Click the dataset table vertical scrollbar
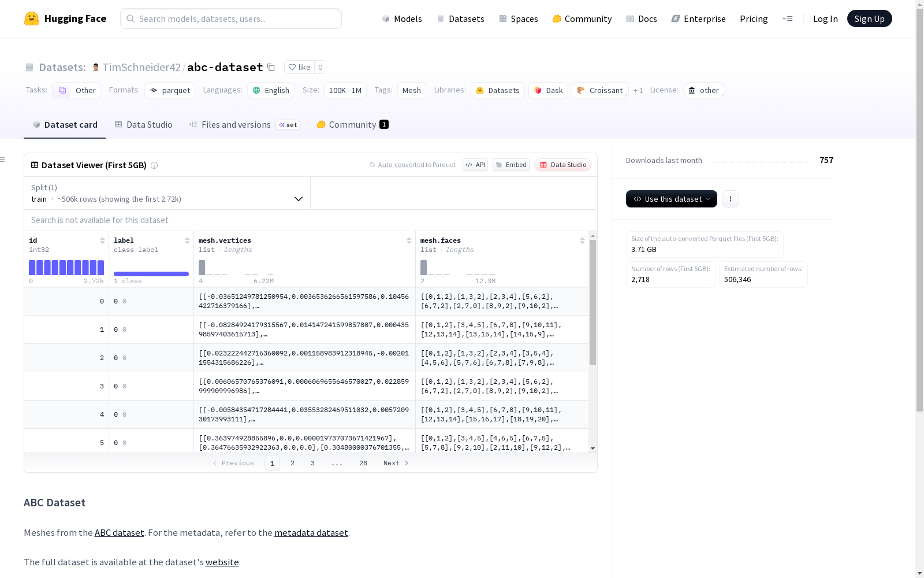Viewport: 924px width, 578px height. point(593,302)
